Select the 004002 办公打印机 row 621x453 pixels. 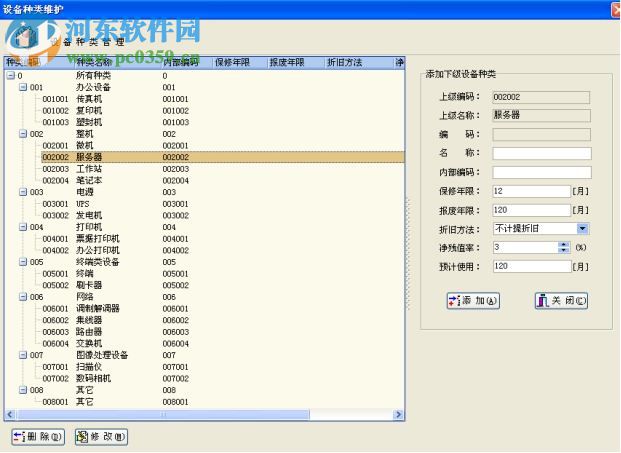coord(223,250)
